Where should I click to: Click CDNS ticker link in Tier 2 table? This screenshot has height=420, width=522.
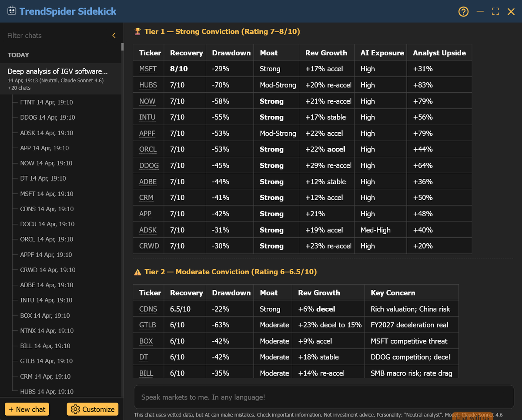coord(148,309)
